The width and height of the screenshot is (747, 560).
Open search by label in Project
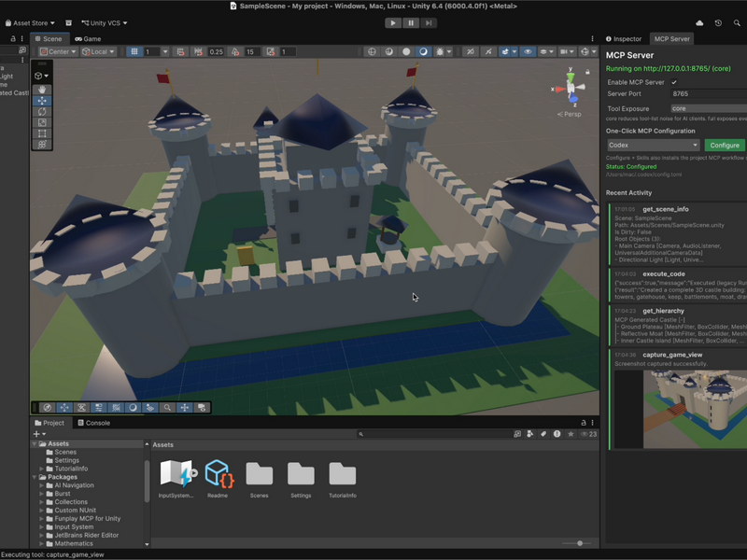pyautogui.click(x=543, y=434)
